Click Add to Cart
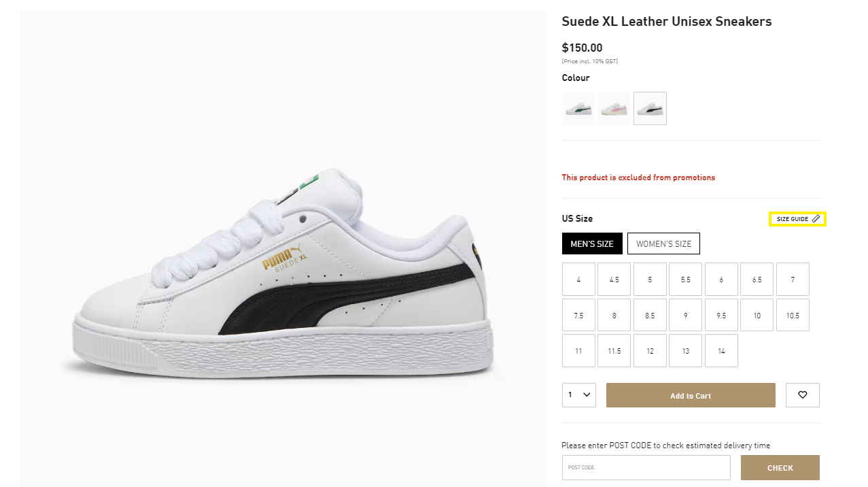 point(690,394)
